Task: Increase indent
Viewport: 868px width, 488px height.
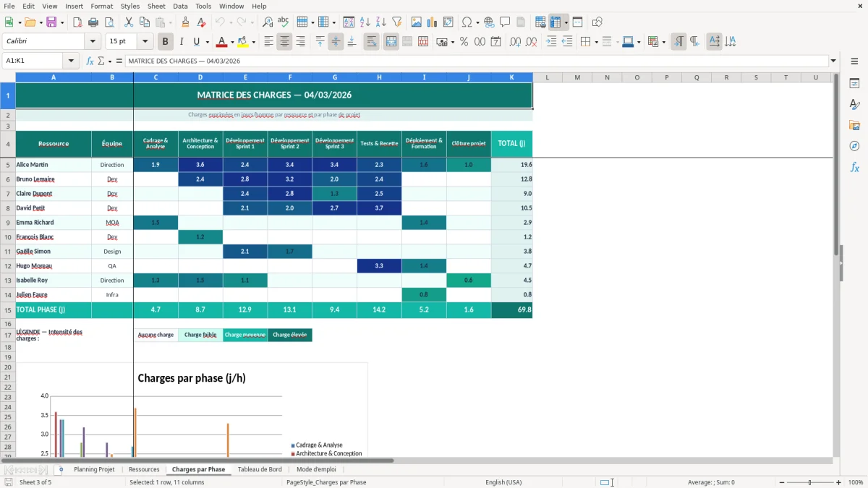Action: pyautogui.click(x=551, y=42)
